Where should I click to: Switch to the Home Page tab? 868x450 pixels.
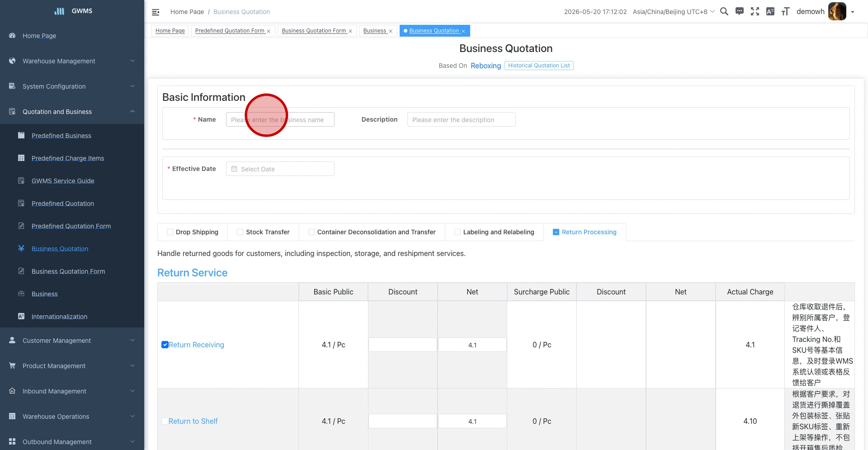click(170, 31)
